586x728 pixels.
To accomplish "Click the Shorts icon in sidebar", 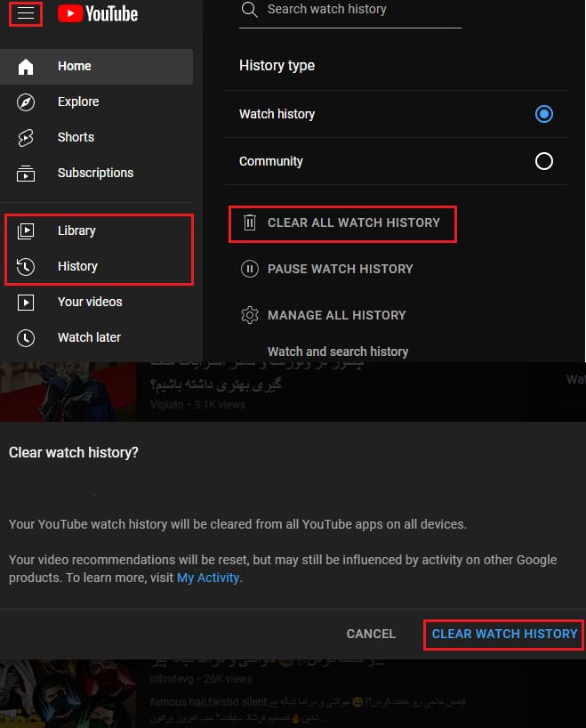I will pos(26,137).
